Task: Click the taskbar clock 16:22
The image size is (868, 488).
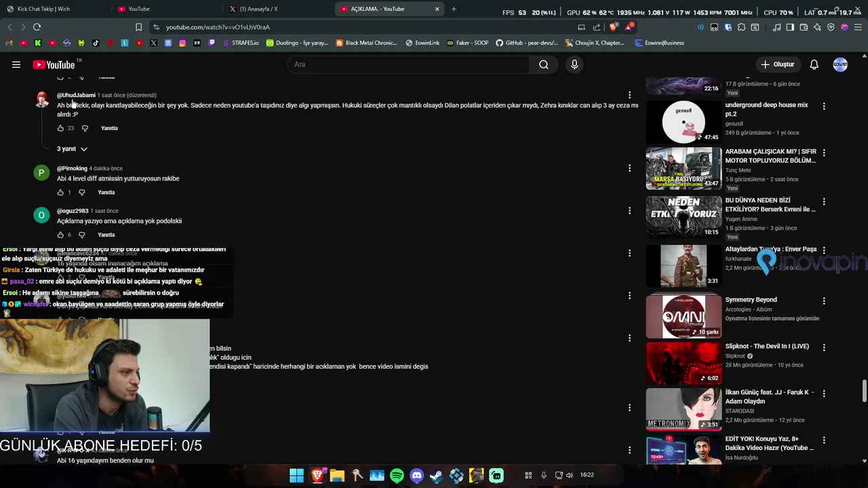Action: tap(587, 475)
